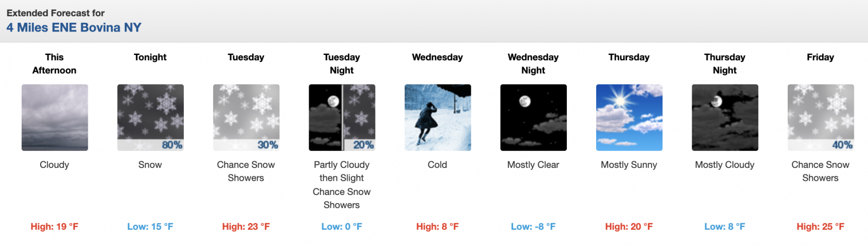This screenshot has height=246, width=868.
Task: Click the Extended Forecast for label
Action: pos(55,13)
